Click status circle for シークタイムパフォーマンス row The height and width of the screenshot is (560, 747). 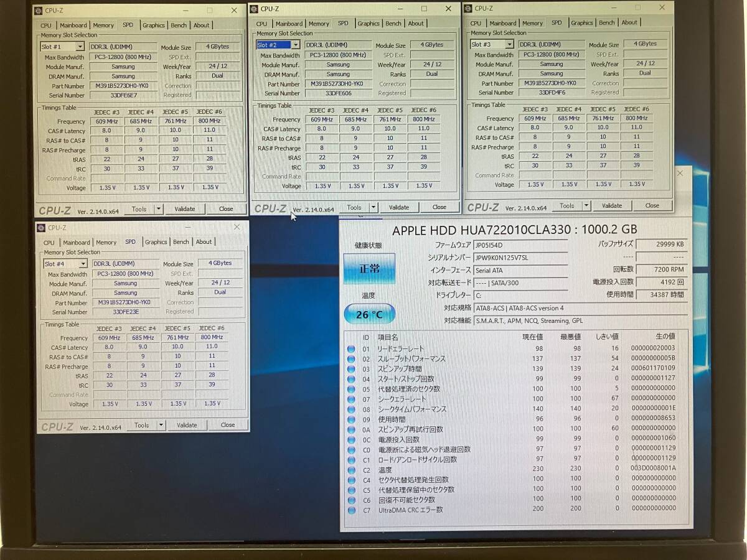(352, 409)
